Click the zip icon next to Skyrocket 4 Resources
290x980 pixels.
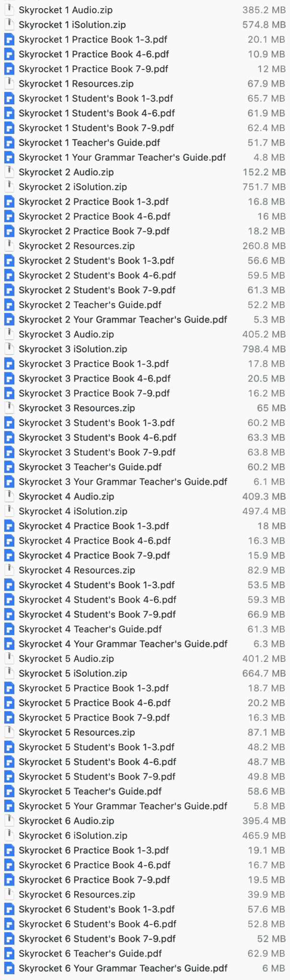point(9,570)
